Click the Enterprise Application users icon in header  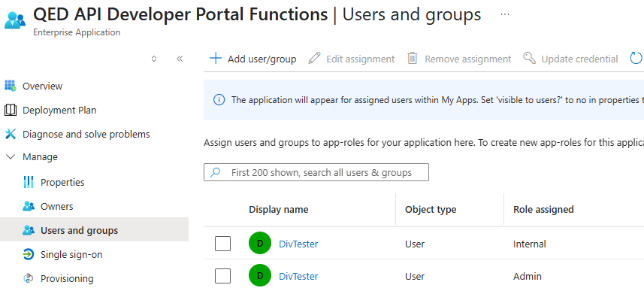tap(15, 20)
